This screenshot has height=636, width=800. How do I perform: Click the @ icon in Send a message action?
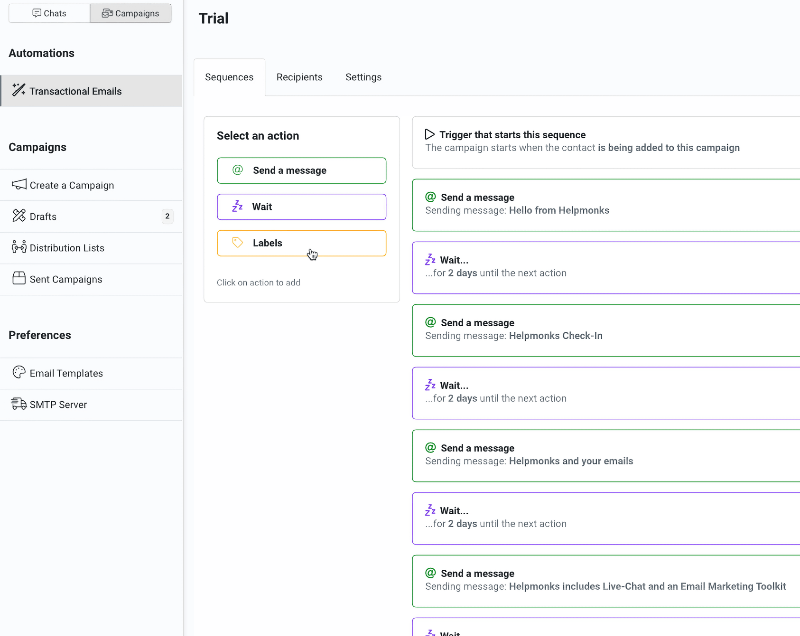(238, 170)
